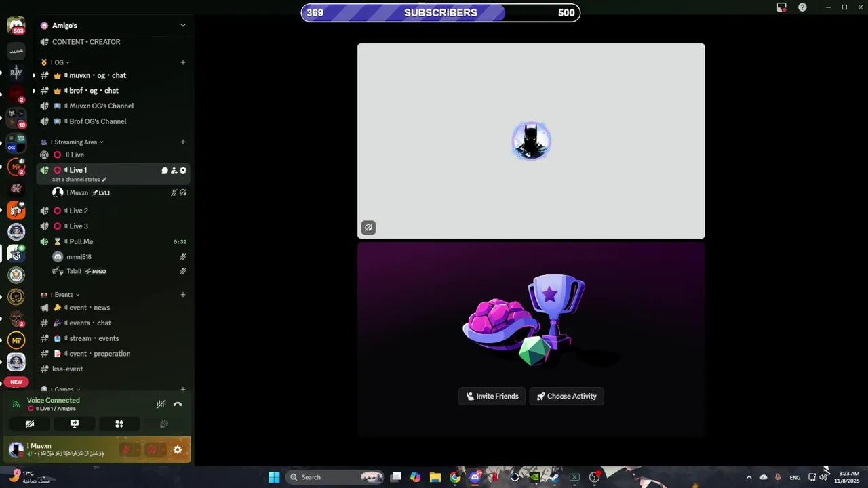The width and height of the screenshot is (868, 488).
Task: Unmute the microphone in the user panel
Action: tap(125, 450)
